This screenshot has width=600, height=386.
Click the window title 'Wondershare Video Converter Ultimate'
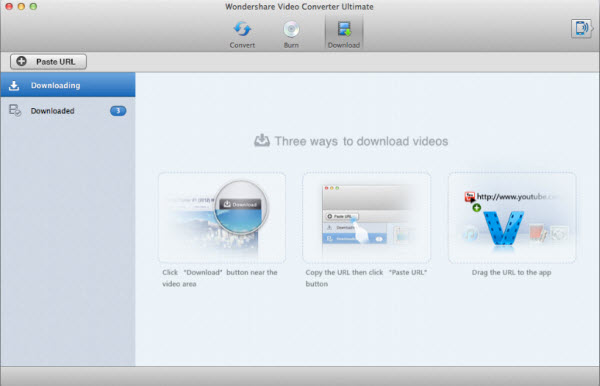coord(299,7)
